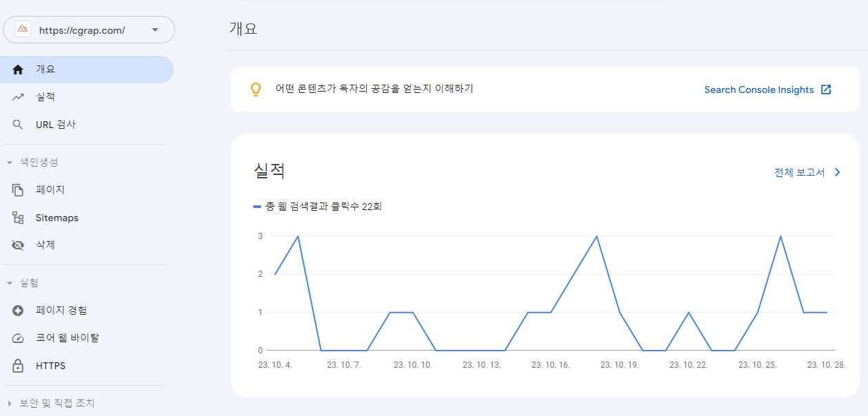Open the property selector dropdown for https://cgrap.com/
868x416 pixels.
[x=89, y=30]
